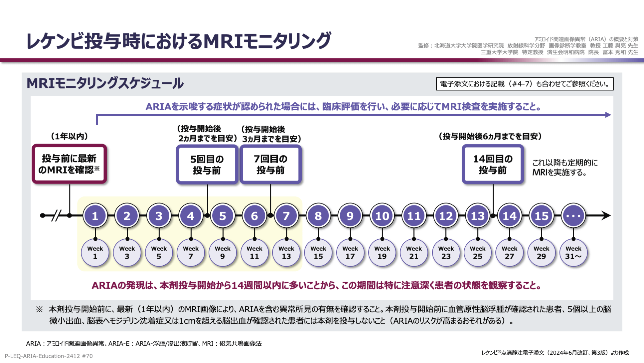This screenshot has height=363, width=644.
Task: Click dose circle number 14
Action: click(509, 216)
